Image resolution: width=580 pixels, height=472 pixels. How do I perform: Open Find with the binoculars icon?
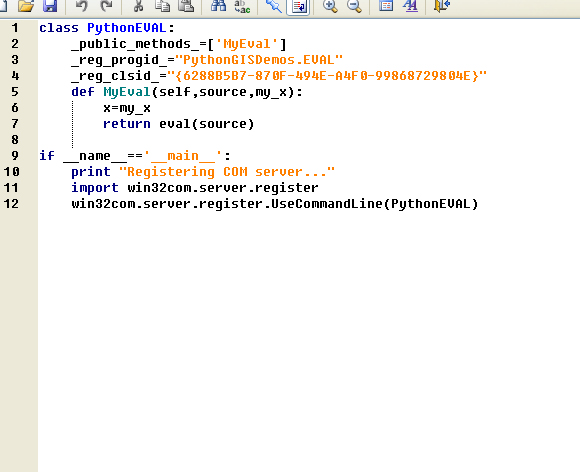tap(218, 6)
